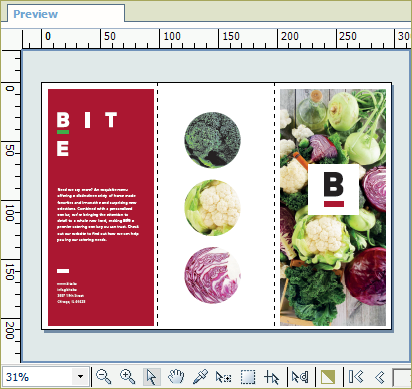412x389 pixels.
Task: Click the cauliflower circle image
Action: click(x=212, y=208)
